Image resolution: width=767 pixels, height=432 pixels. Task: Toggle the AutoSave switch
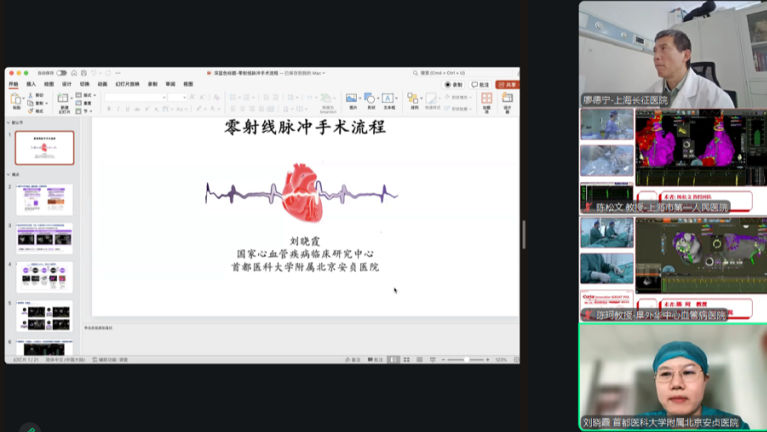click(x=61, y=73)
